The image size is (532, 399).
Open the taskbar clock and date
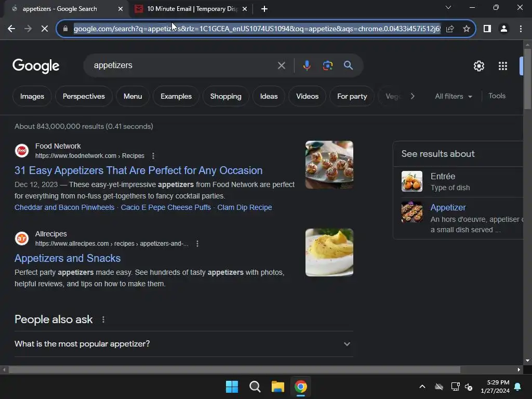point(495,387)
